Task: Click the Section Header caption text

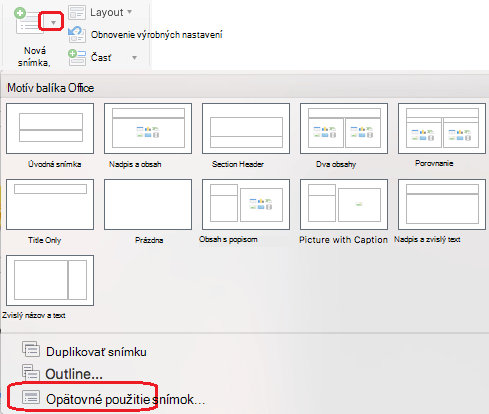Action: pos(238,164)
